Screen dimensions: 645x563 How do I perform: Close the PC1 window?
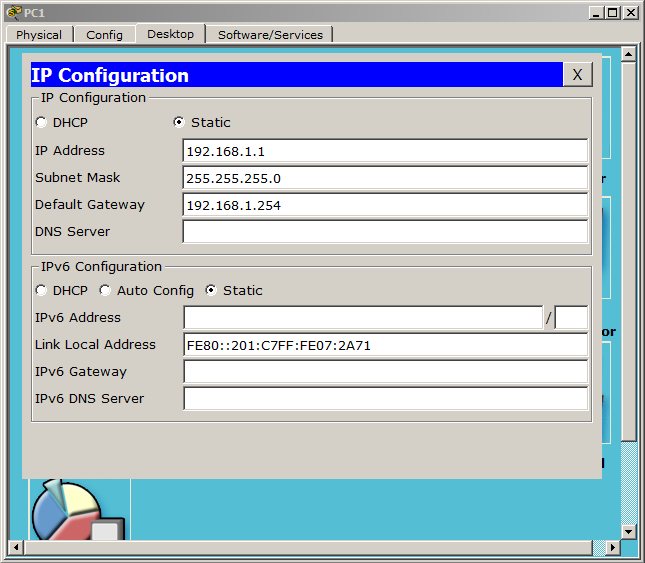tap(631, 13)
